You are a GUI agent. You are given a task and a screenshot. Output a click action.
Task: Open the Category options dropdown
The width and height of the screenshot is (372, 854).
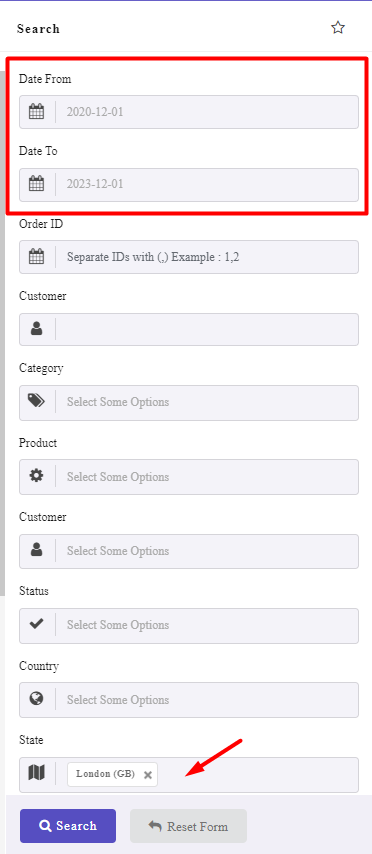pyautogui.click(x=207, y=402)
